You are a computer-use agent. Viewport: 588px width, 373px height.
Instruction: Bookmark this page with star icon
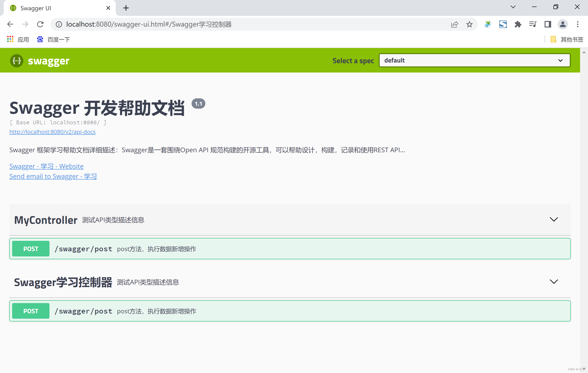[x=469, y=24]
